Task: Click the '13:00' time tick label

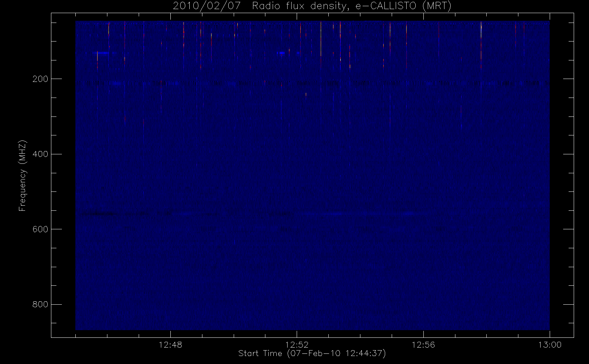Action: 550,345
